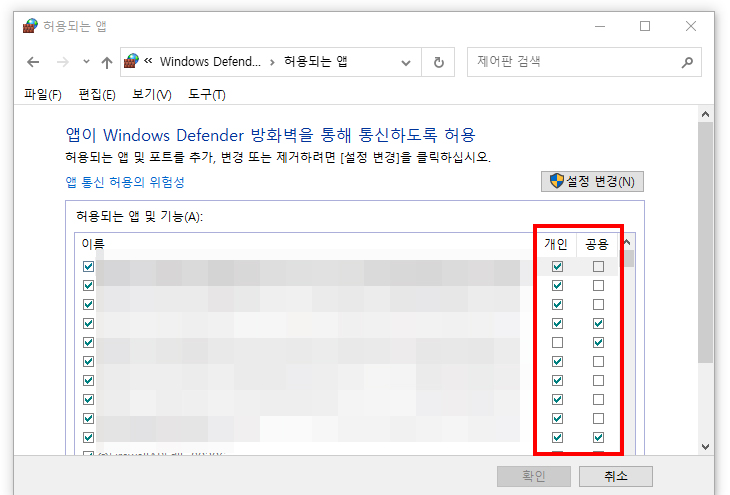Click the window scrollbar's up arrow
730x495 pixels.
tap(705, 114)
